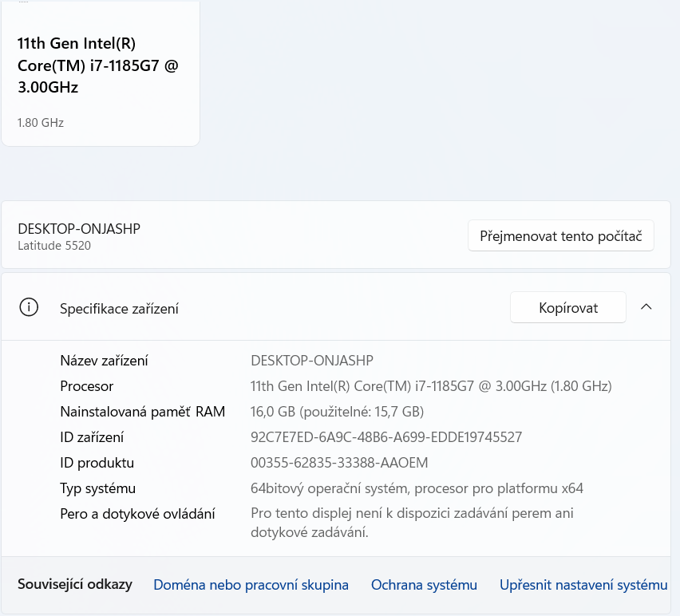The height and width of the screenshot is (616, 680).
Task: Click the info icon beside Specifikace zařízení
Action: pyautogui.click(x=30, y=306)
